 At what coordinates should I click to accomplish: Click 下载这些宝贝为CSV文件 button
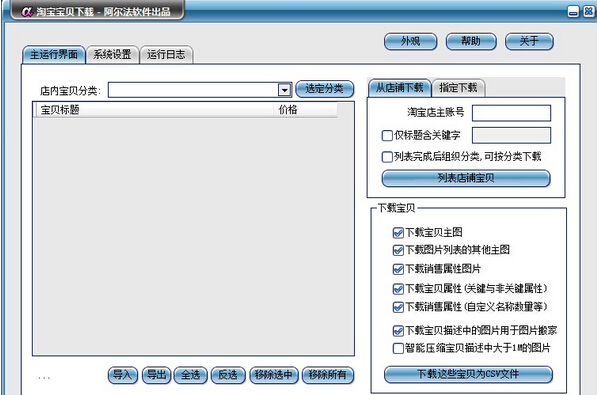(x=468, y=374)
